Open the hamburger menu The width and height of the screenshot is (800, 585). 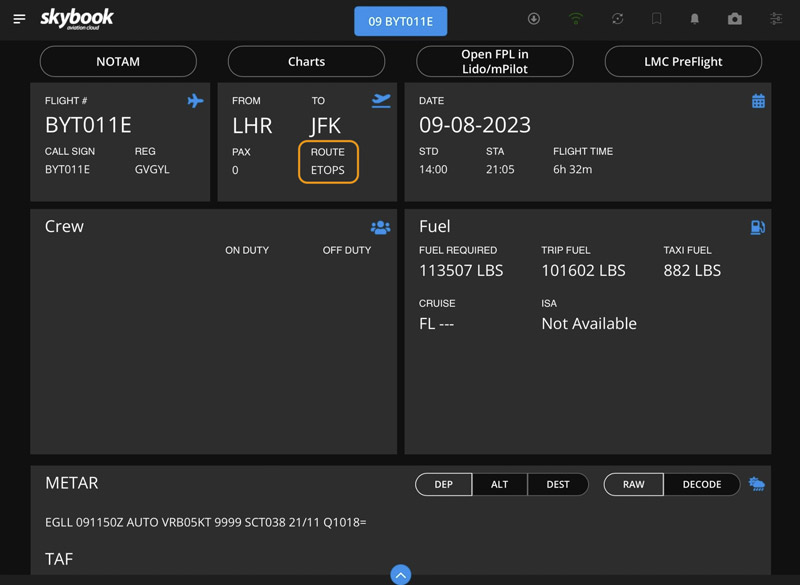tap(19, 19)
